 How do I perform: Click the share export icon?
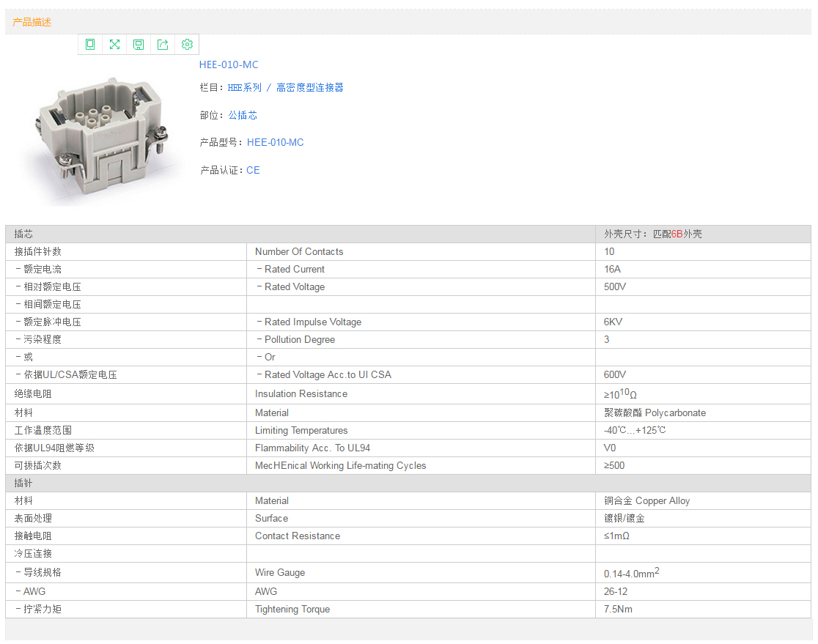tap(163, 45)
